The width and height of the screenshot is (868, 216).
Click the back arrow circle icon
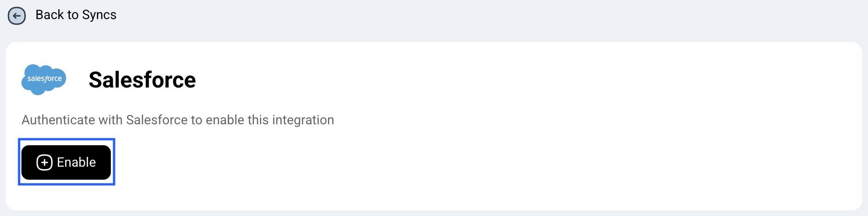tap(17, 16)
